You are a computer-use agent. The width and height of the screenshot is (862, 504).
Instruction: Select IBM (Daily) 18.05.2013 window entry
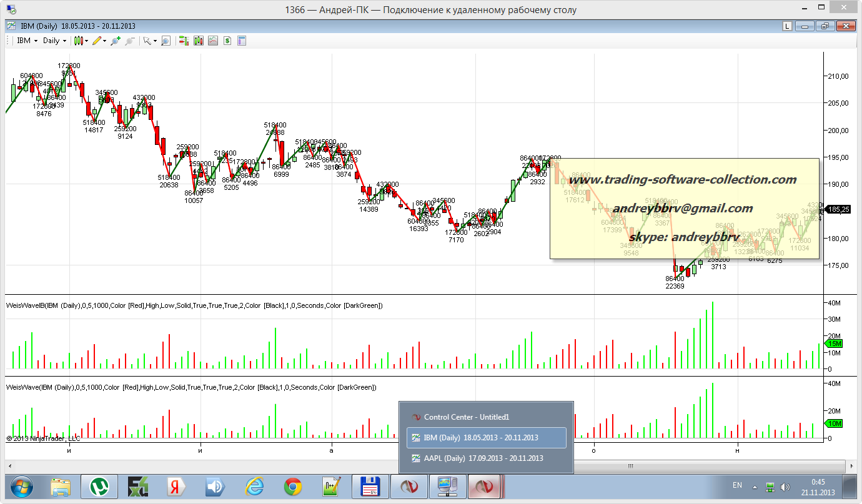tap(480, 438)
